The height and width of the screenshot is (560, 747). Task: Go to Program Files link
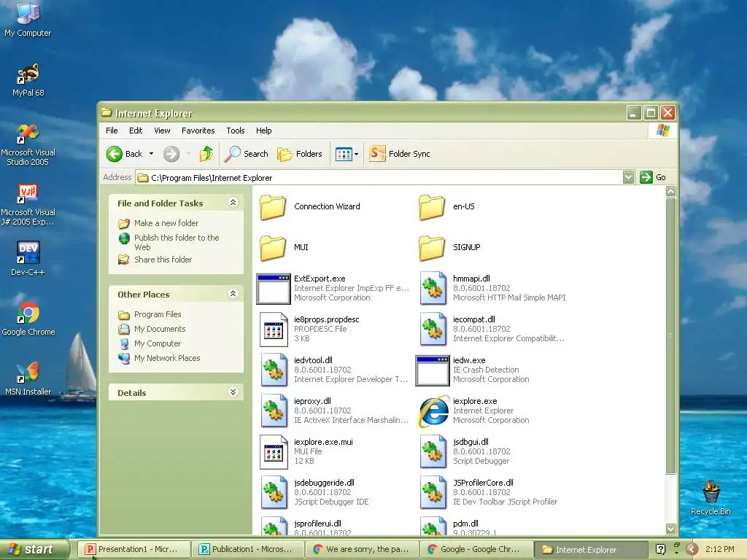(158, 314)
